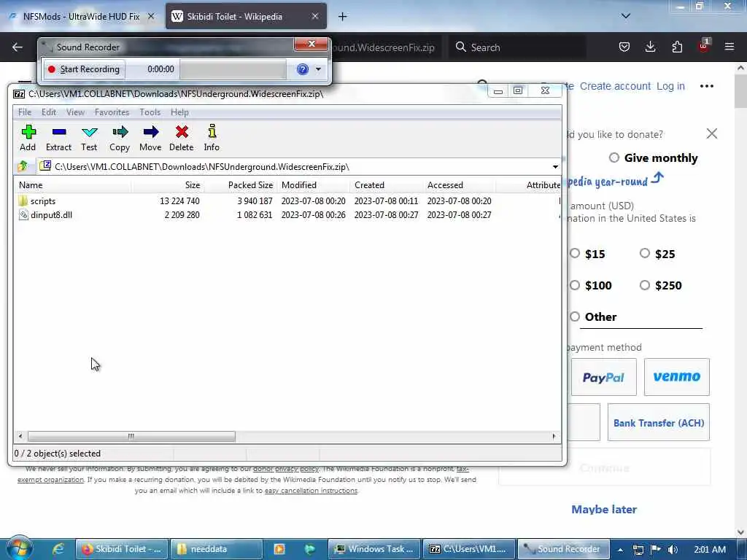Sort by the Packed Size column header
Image resolution: width=747 pixels, height=560 pixels.
coord(240,184)
